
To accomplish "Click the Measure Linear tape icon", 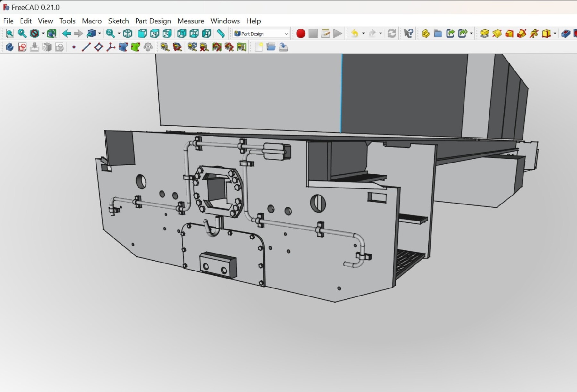I will pos(165,47).
